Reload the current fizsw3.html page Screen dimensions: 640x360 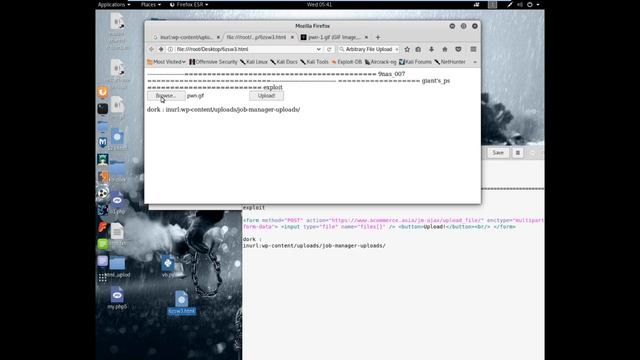[x=329, y=49]
